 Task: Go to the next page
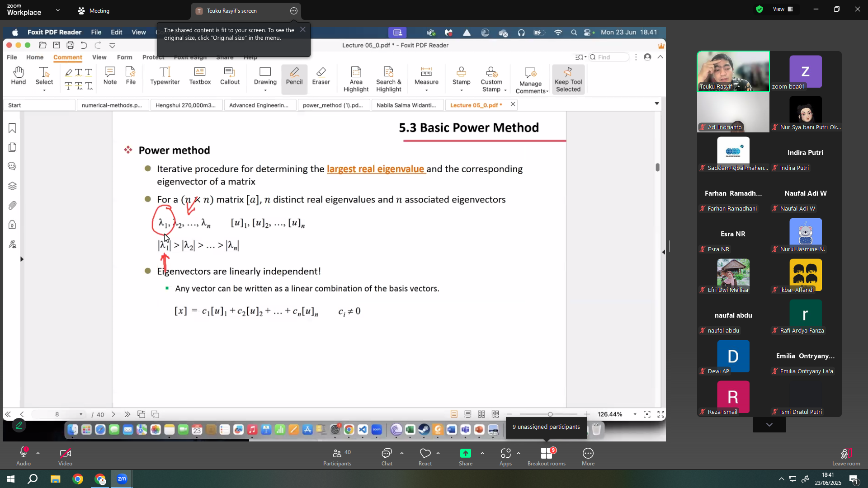(x=113, y=414)
